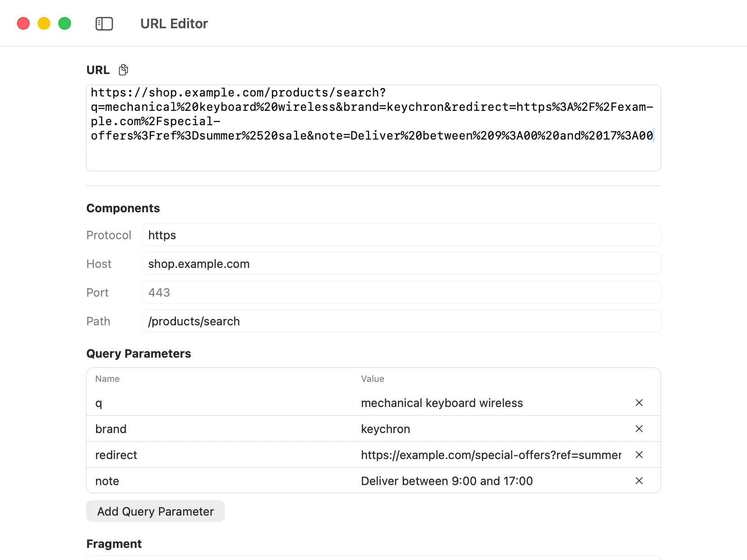
Task: Click the Path label
Action: pyautogui.click(x=98, y=321)
